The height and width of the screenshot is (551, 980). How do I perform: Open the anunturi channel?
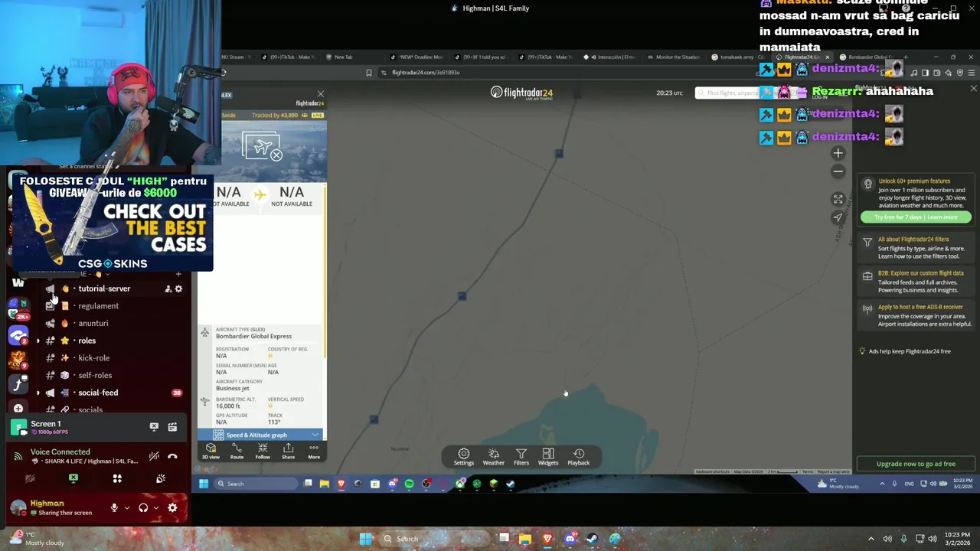coord(93,323)
